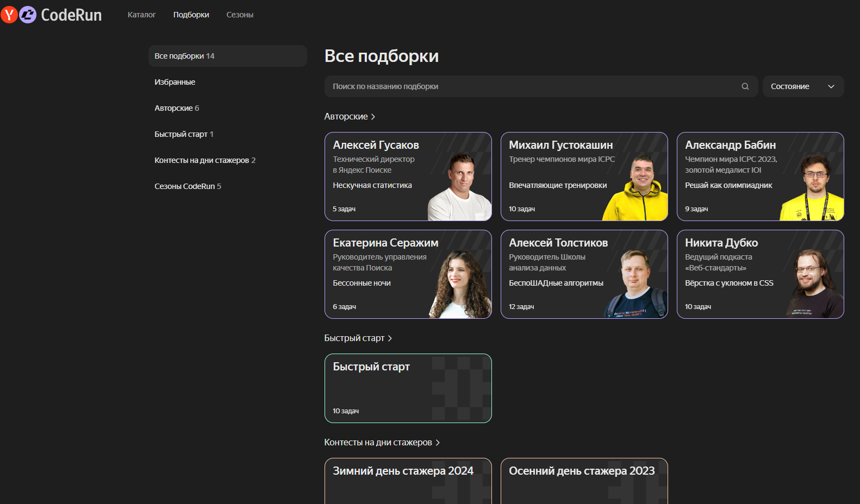Screen dimensions: 860x504
Task: Open the Никита Дубко collection card
Action: [x=761, y=274]
